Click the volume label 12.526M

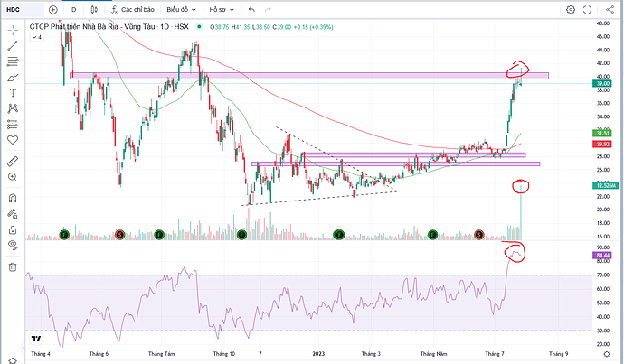coord(606,185)
